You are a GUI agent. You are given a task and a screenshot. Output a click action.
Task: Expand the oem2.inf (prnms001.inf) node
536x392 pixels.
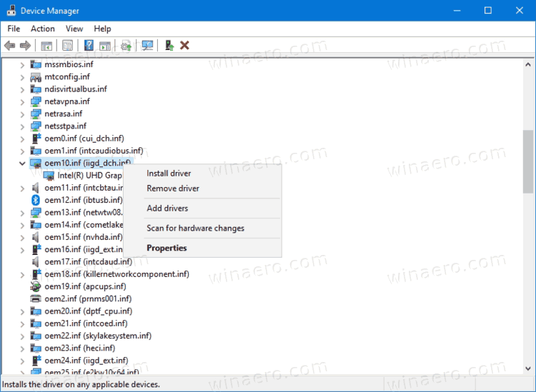point(22,298)
